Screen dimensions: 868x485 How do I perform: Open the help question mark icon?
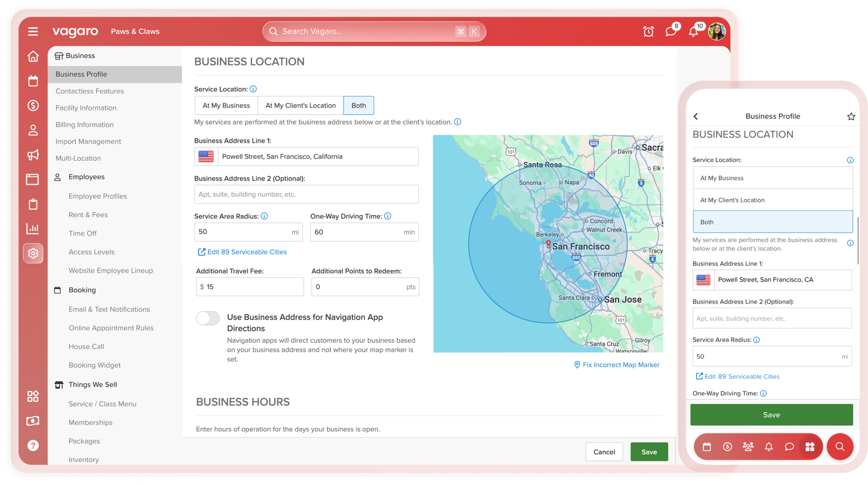pos(33,445)
